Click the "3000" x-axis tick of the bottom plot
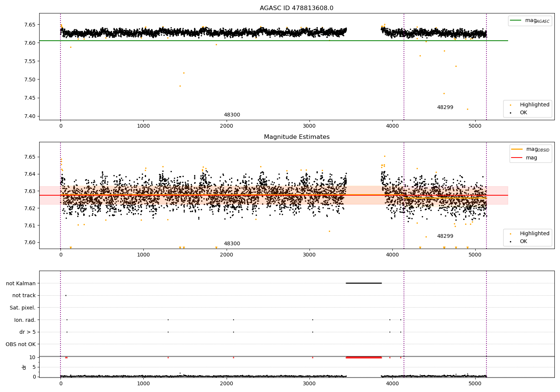Image resolution: width=560 pixels, height=392 pixels. (x=309, y=383)
